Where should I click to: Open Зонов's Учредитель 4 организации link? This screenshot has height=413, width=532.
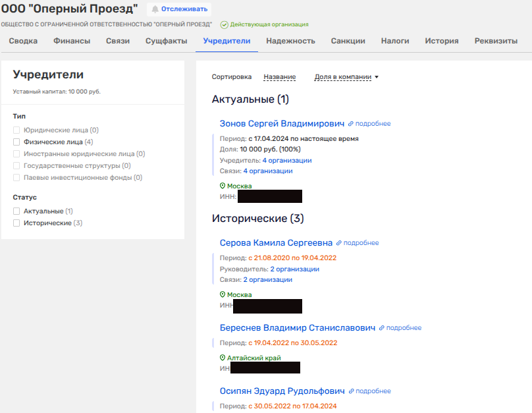[x=286, y=160]
